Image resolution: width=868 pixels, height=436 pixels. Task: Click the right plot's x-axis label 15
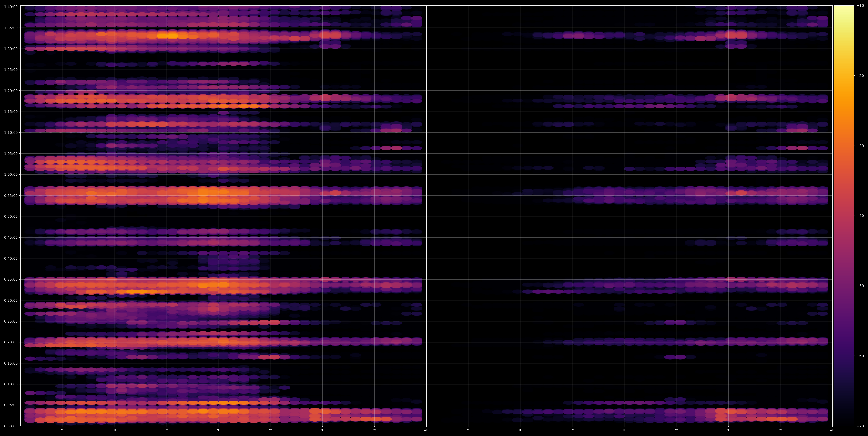(572, 430)
